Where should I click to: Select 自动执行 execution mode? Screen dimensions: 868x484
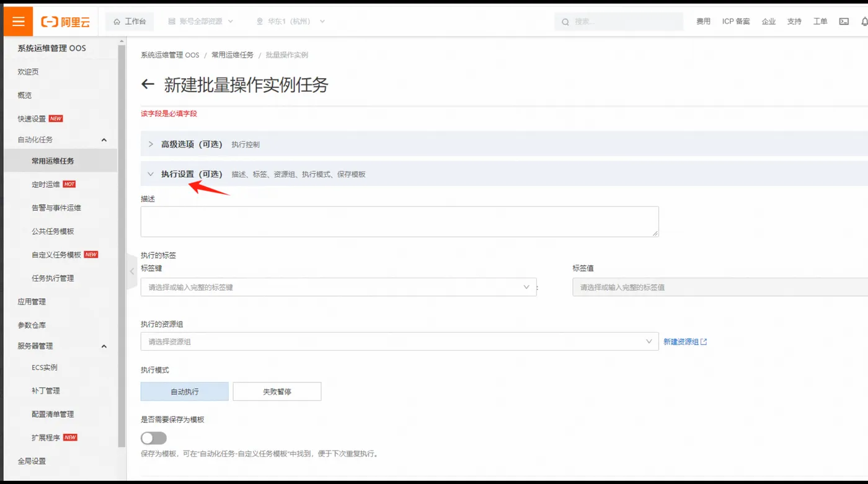pyautogui.click(x=185, y=392)
